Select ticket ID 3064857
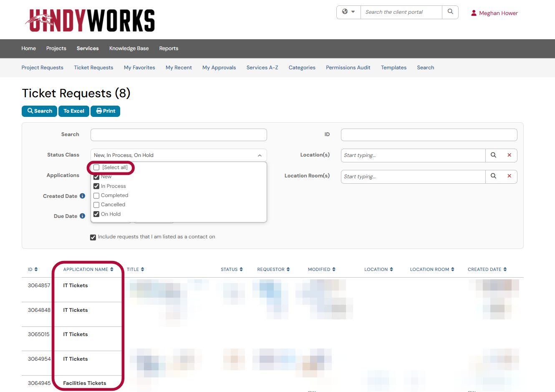 (x=39, y=286)
